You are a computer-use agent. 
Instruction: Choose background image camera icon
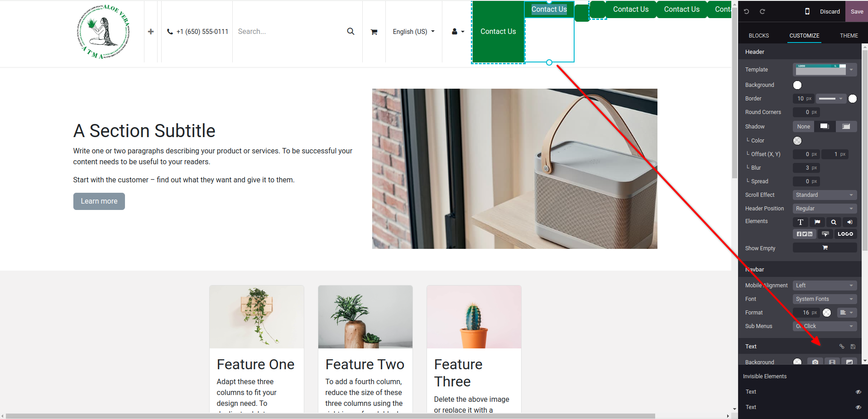pos(815,362)
